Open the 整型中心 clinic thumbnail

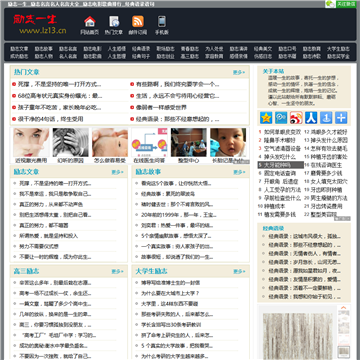click(189, 142)
